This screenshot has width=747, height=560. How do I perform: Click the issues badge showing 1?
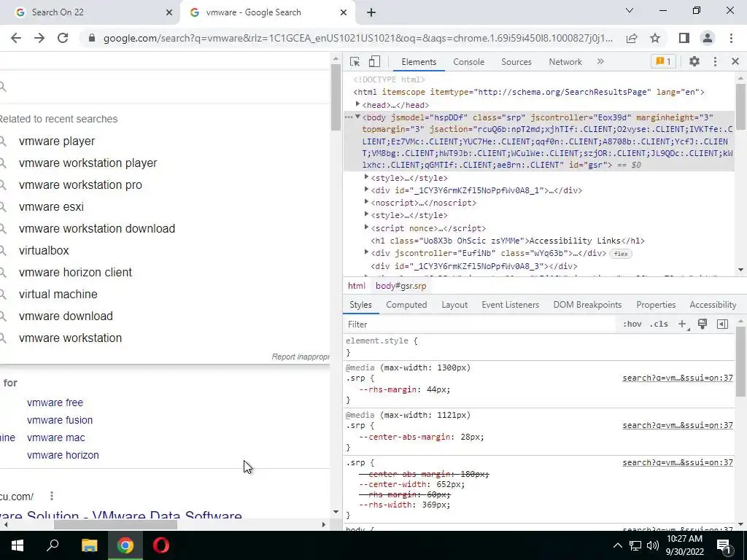[x=663, y=61]
